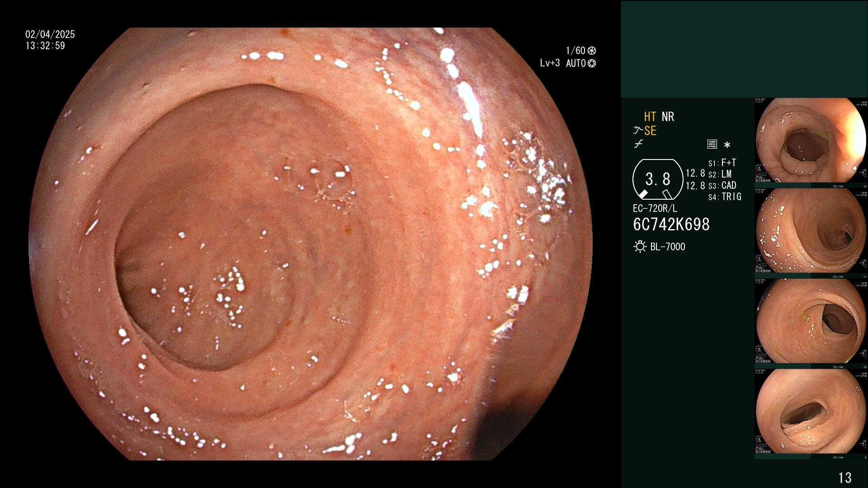Click the lower 12.8 diameter value

click(x=695, y=186)
